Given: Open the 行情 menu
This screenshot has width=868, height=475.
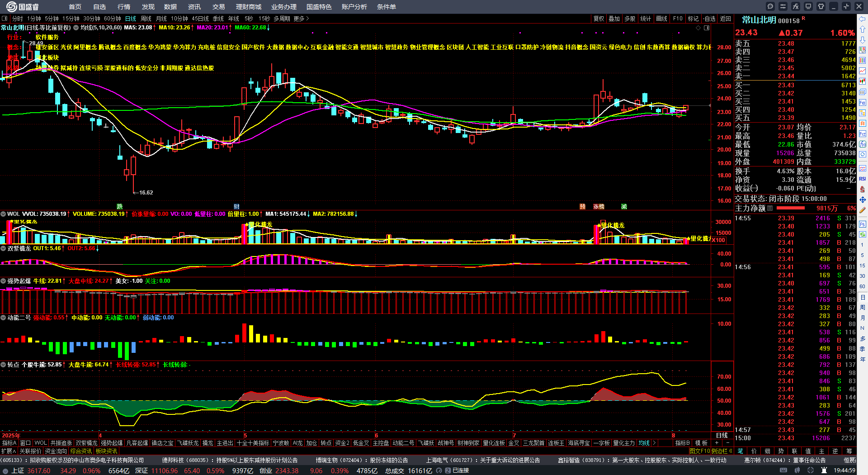Looking at the screenshot, I should pyautogui.click(x=123, y=7).
